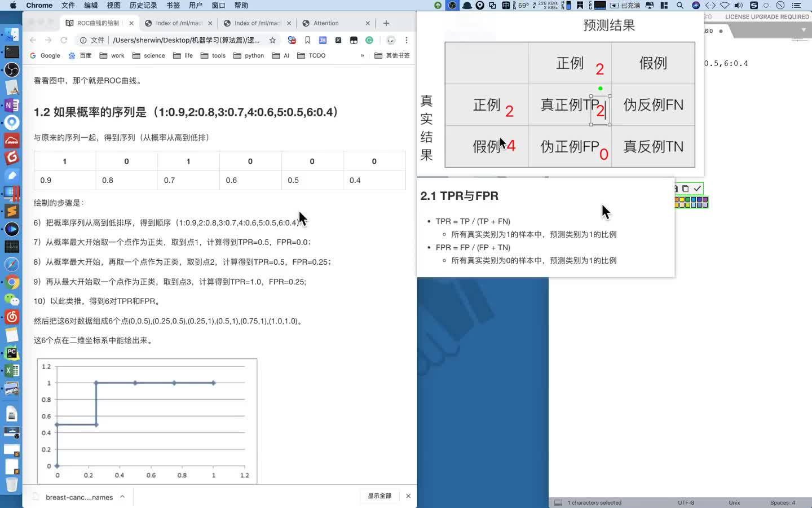Open the 文件 menu
This screenshot has width=812, height=508.
coord(68,5)
